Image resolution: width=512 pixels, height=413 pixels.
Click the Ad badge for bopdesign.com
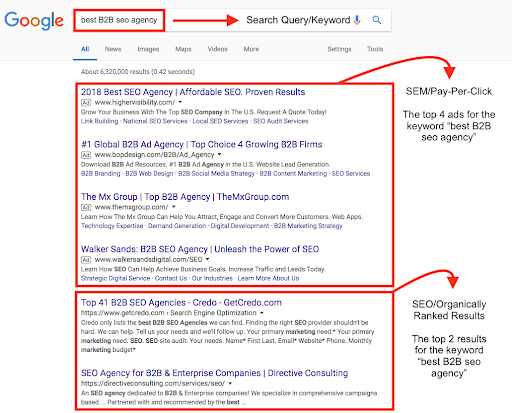(x=86, y=155)
